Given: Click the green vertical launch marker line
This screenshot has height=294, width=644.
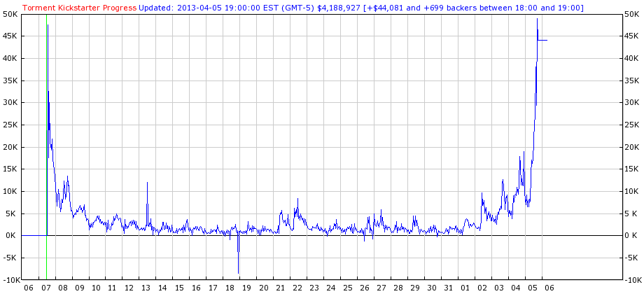Looking at the screenshot, I should (46, 175).
